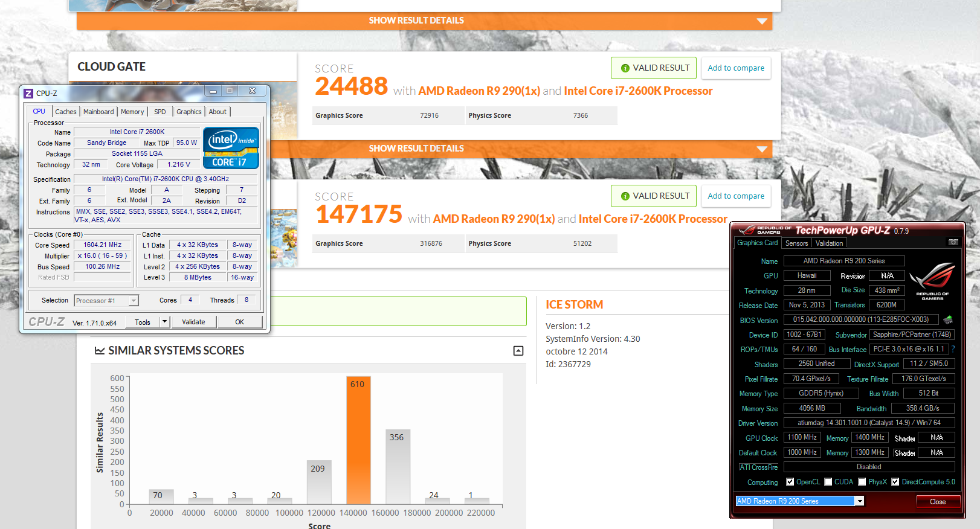Click the Ice Storm VALID RESULT button

(x=654, y=196)
